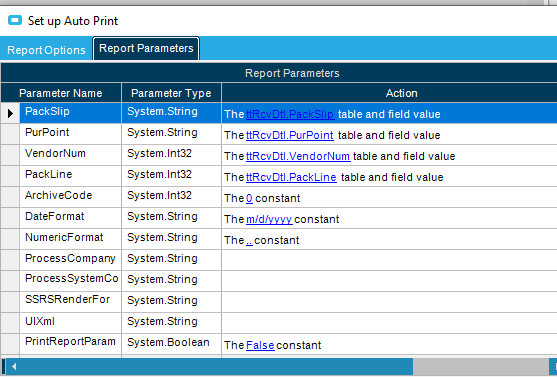Click the empty Action cell for ProcessCompany
Screen dimensions: 557x377
click(389, 260)
